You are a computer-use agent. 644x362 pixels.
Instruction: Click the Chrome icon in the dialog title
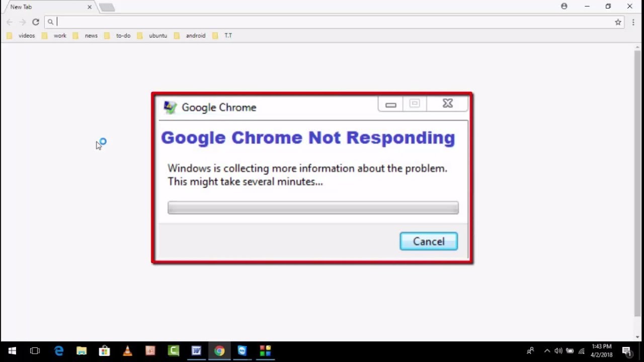pyautogui.click(x=170, y=107)
